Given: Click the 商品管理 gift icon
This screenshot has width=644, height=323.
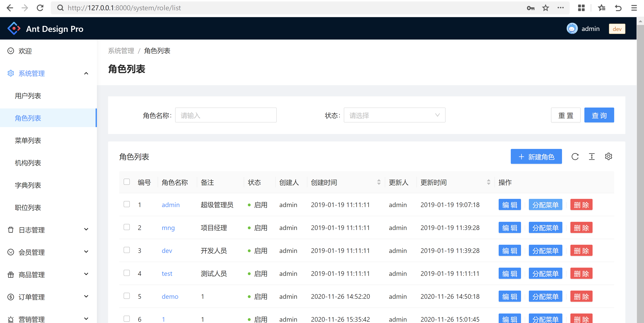Looking at the screenshot, I should [11, 275].
